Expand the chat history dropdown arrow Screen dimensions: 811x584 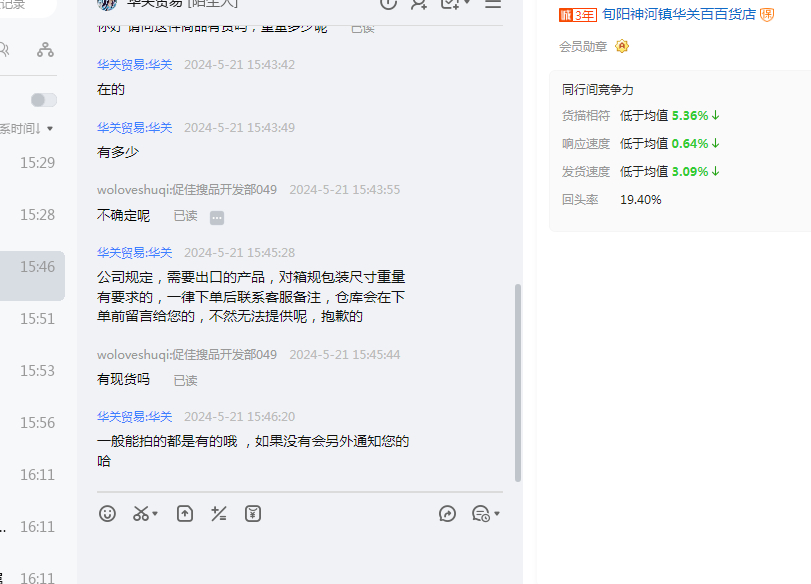point(497,514)
